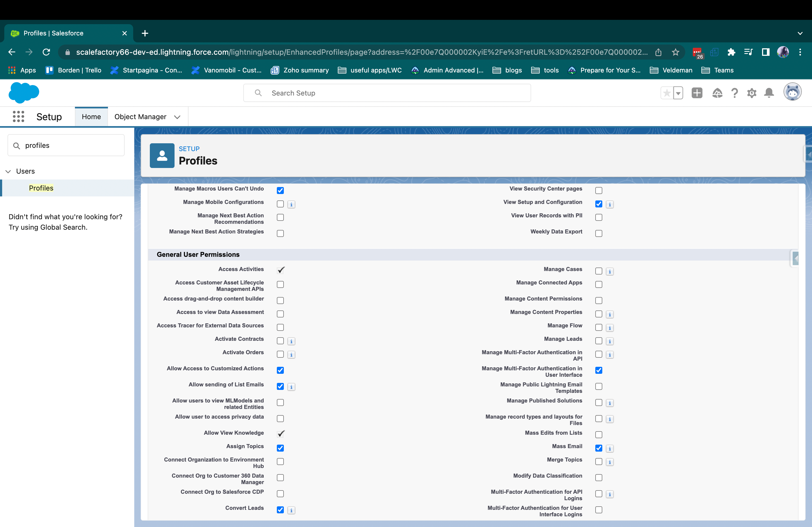
Task: Click the info icon next to Manage Mobile Configurations
Action: coord(291,204)
